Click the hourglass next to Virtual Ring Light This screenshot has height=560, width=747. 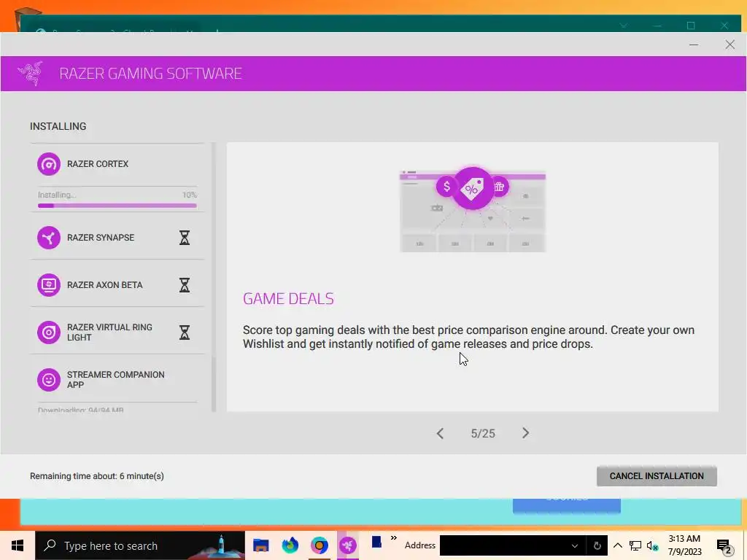[x=185, y=332]
